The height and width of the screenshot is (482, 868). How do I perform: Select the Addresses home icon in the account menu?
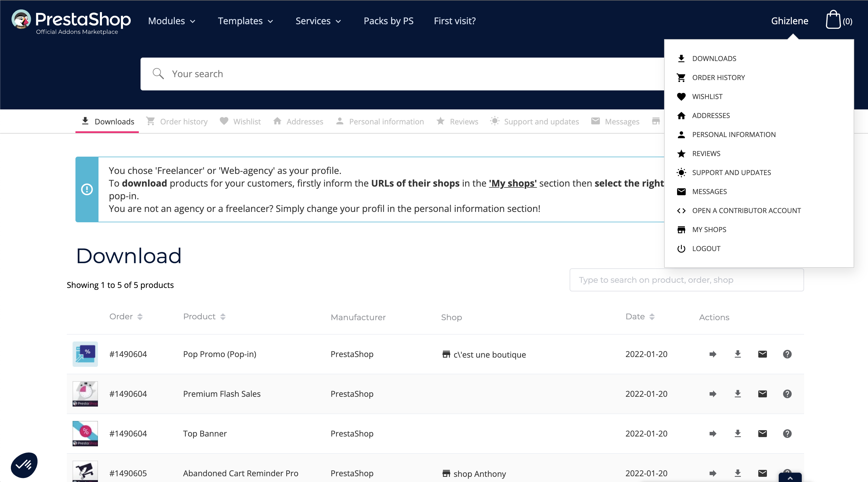point(681,115)
